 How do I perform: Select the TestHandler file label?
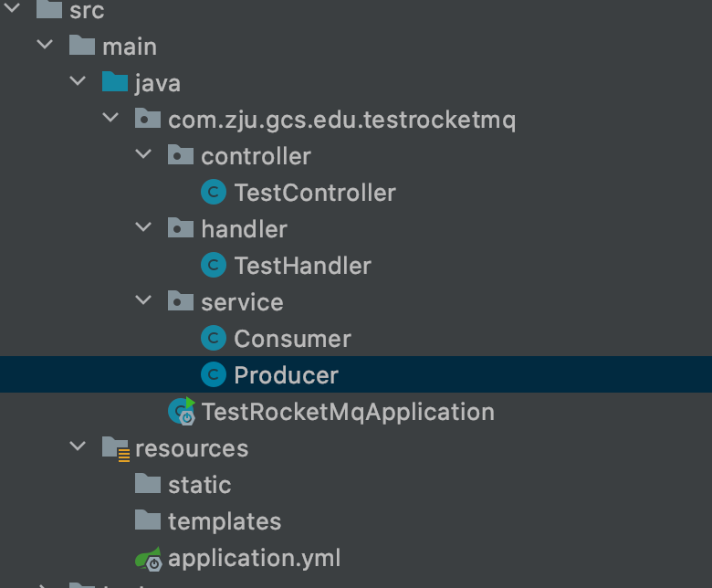pyautogui.click(x=302, y=266)
